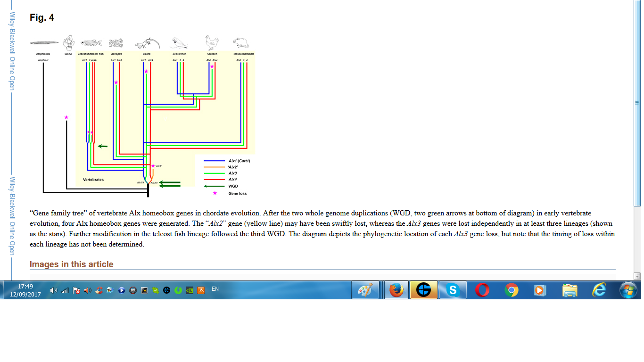
Task: Switch to the Firefox browser window
Action: click(395, 290)
